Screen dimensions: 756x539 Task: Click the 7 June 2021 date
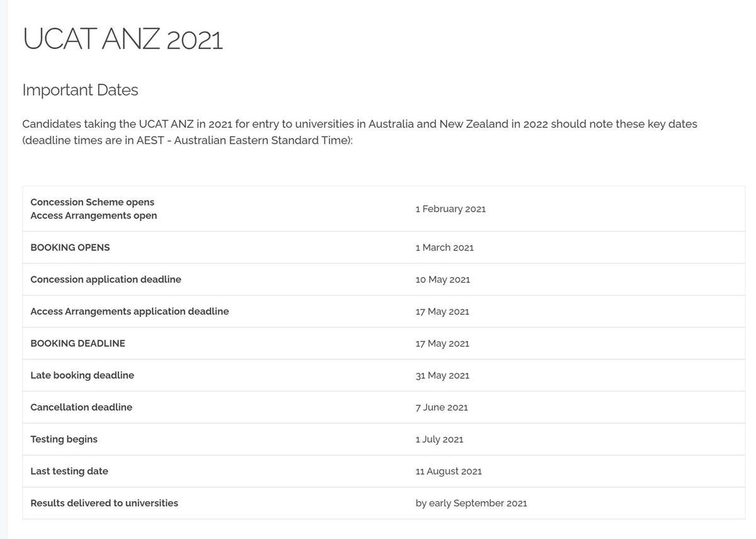(x=442, y=407)
